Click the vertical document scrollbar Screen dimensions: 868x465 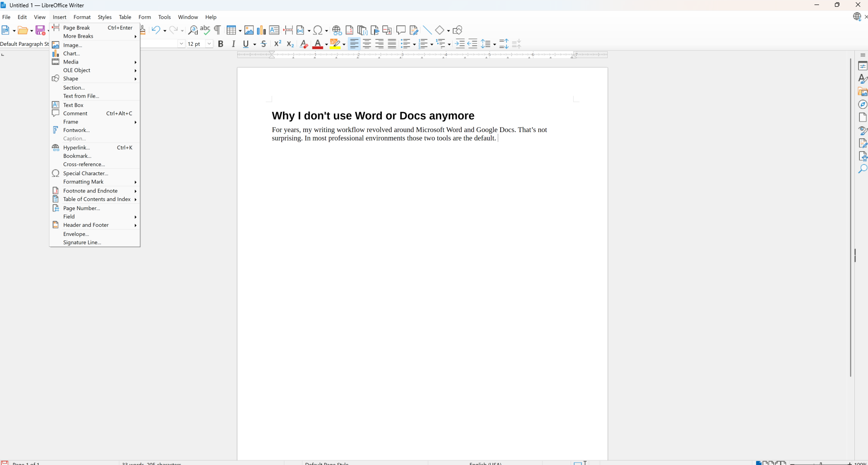[851, 217]
